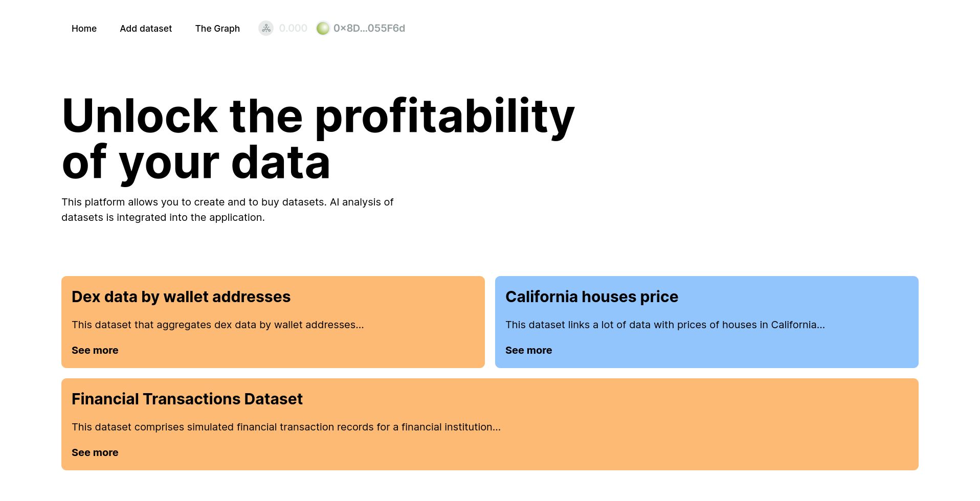This screenshot has width=980, height=501.
Task: Go to Add dataset page
Action: pyautogui.click(x=146, y=29)
